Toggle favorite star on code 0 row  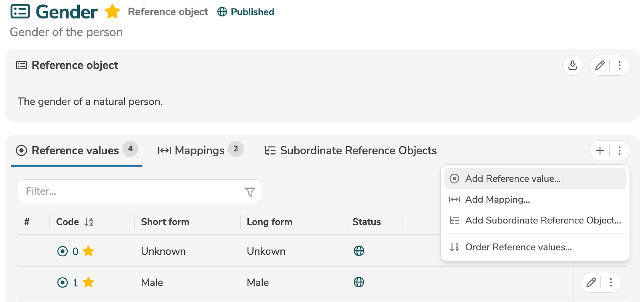coord(88,251)
